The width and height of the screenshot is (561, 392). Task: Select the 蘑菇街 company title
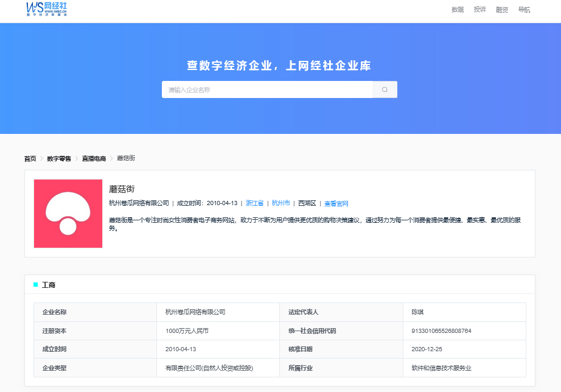pyautogui.click(x=122, y=189)
